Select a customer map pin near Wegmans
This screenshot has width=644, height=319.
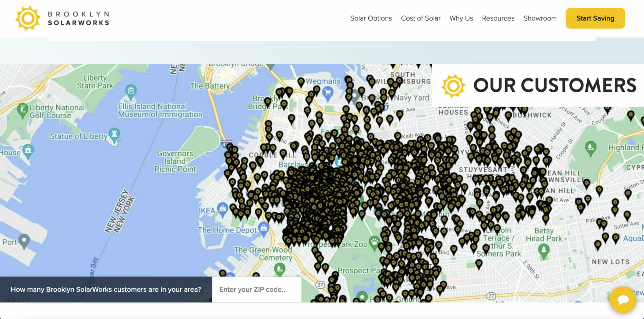301,81
